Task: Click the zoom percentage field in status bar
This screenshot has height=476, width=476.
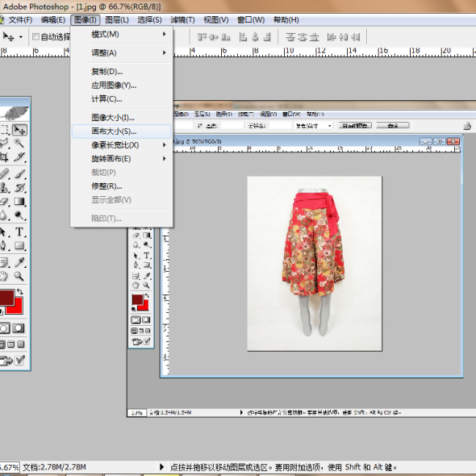Action: coord(10,467)
